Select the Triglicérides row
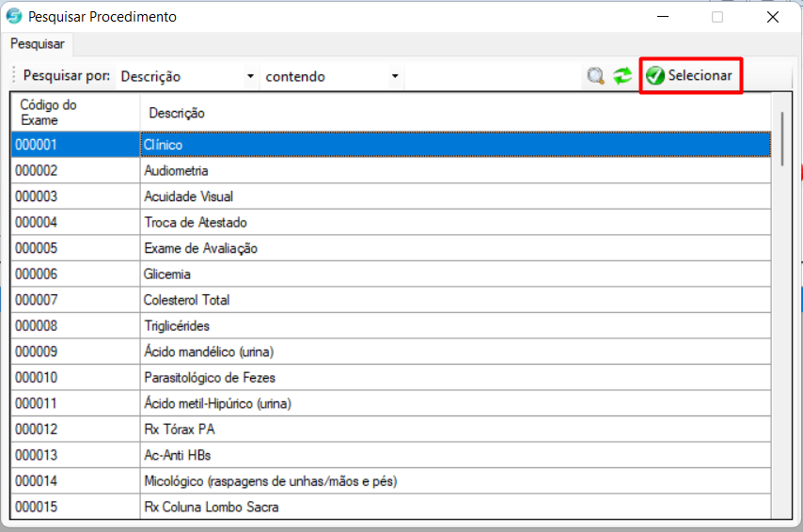 click(455, 325)
